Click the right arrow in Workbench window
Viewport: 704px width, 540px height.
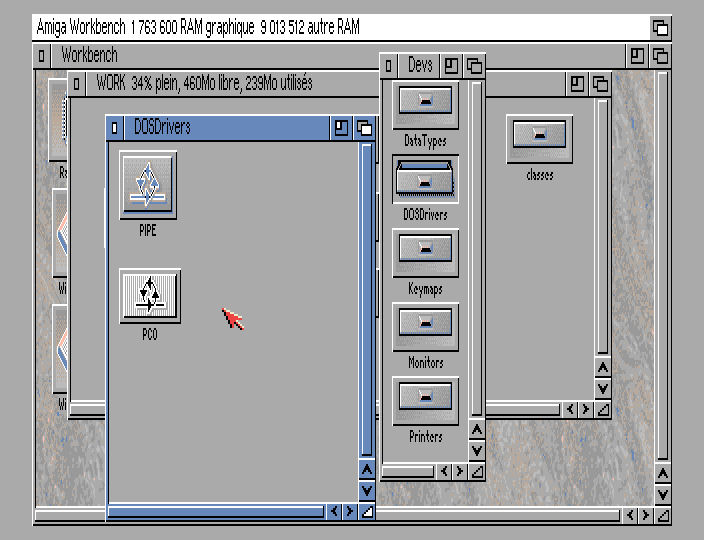pos(645,515)
